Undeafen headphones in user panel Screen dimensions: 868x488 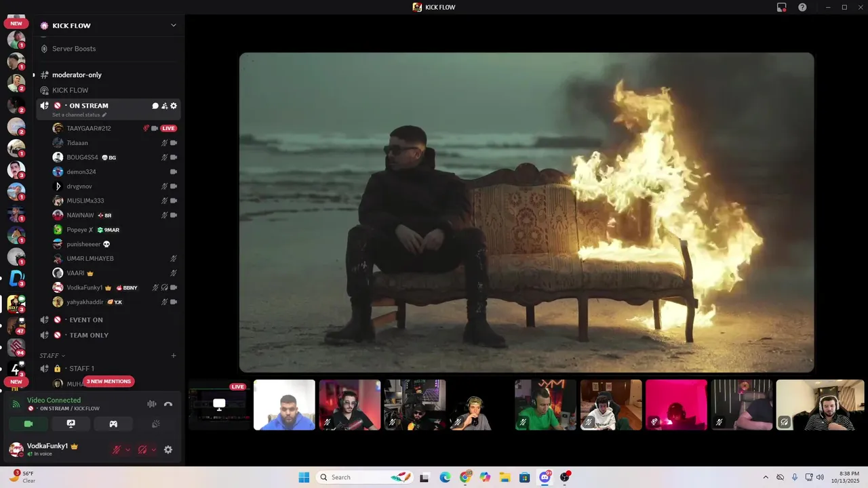coord(142,449)
